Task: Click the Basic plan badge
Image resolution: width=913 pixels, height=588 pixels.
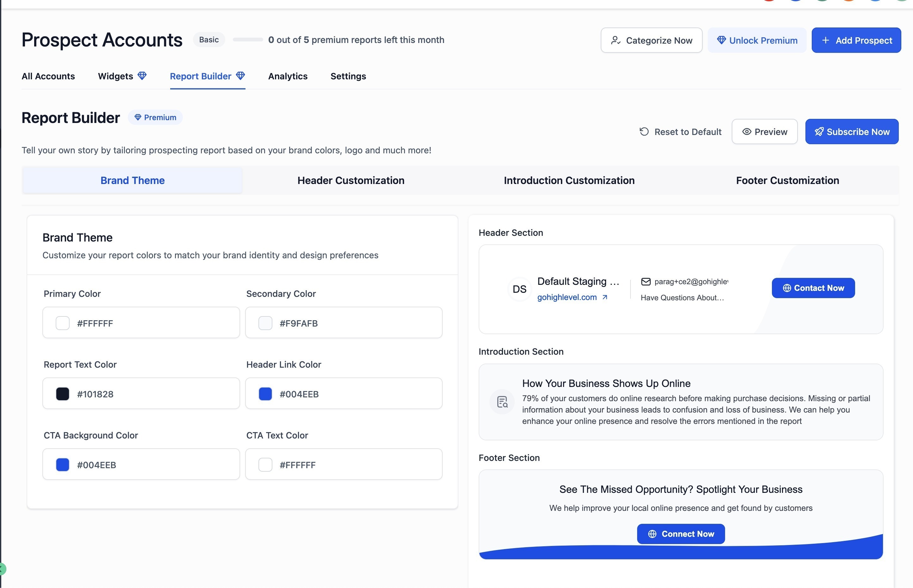Action: (208, 40)
